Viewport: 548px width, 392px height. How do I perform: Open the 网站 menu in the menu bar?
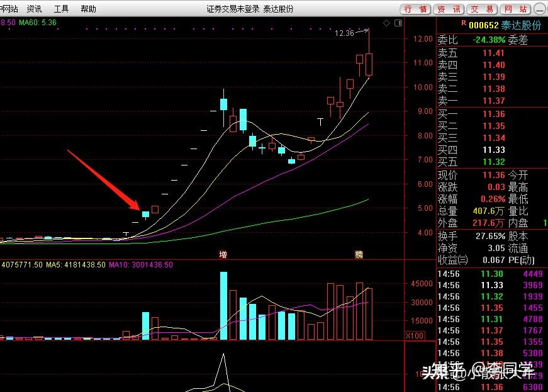tap(9, 9)
